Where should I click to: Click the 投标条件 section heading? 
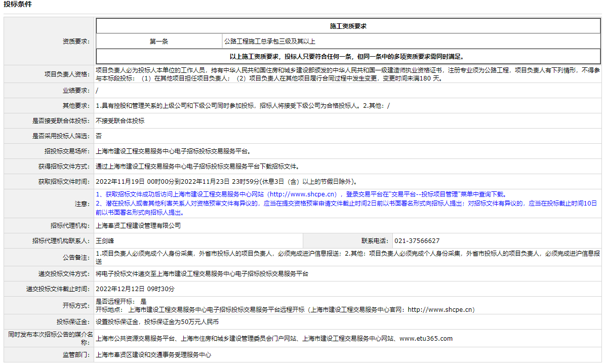pyautogui.click(x=18, y=4)
